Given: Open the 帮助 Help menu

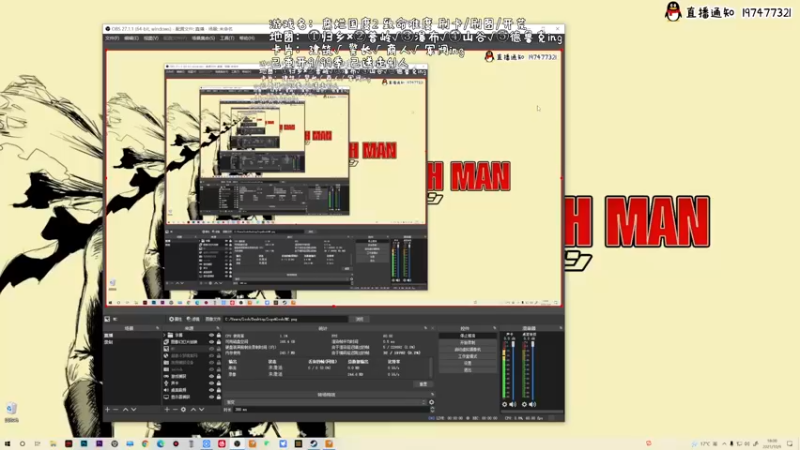Looking at the screenshot, I should (247, 38).
